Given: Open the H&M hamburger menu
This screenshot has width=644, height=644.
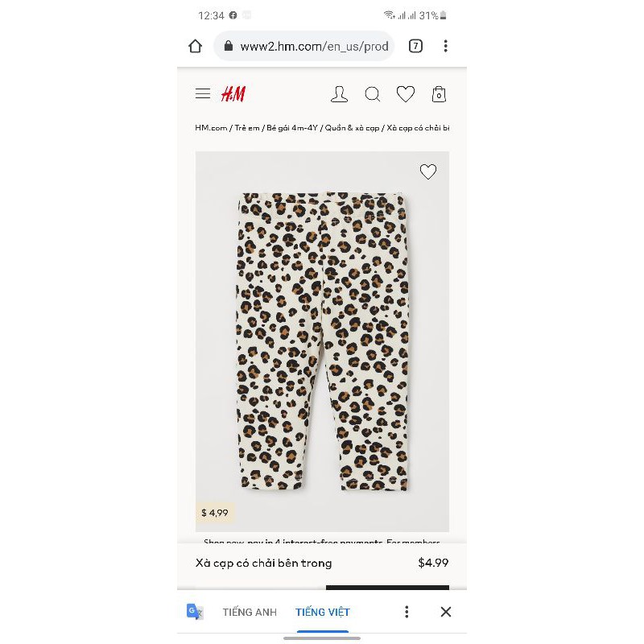Looking at the screenshot, I should pyautogui.click(x=203, y=94).
